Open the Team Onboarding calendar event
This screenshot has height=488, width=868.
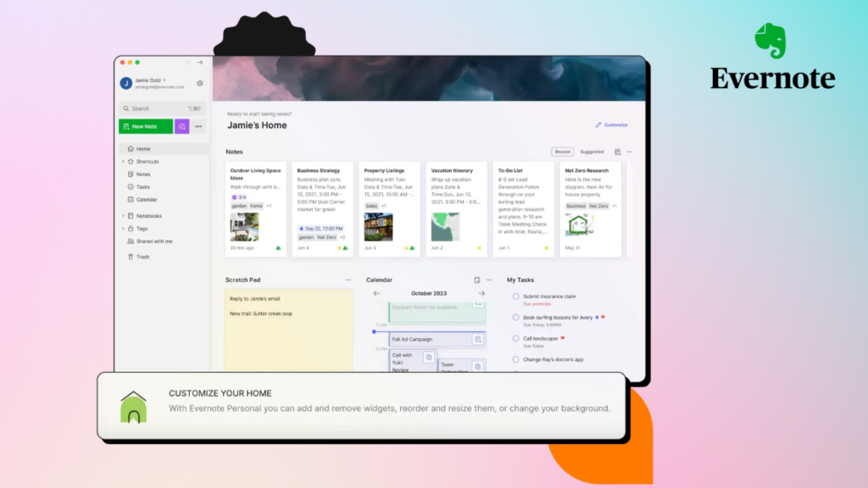[462, 365]
